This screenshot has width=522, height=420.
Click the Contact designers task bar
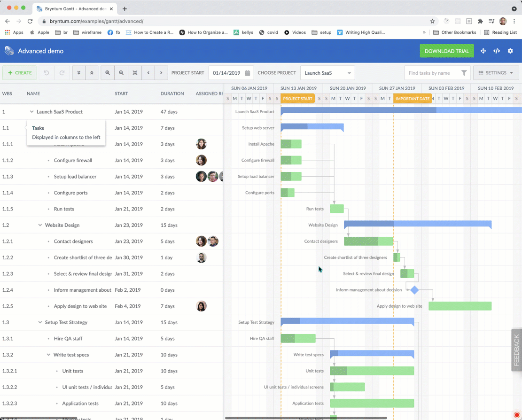coord(368,241)
